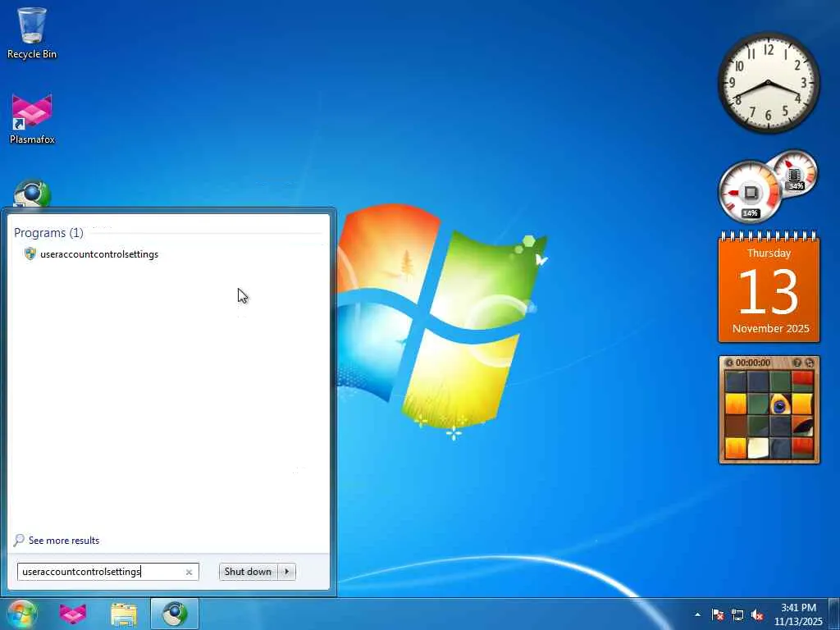Click the puzzle gadget show-picture icon
Screen dimensions: 840x630
797,363
